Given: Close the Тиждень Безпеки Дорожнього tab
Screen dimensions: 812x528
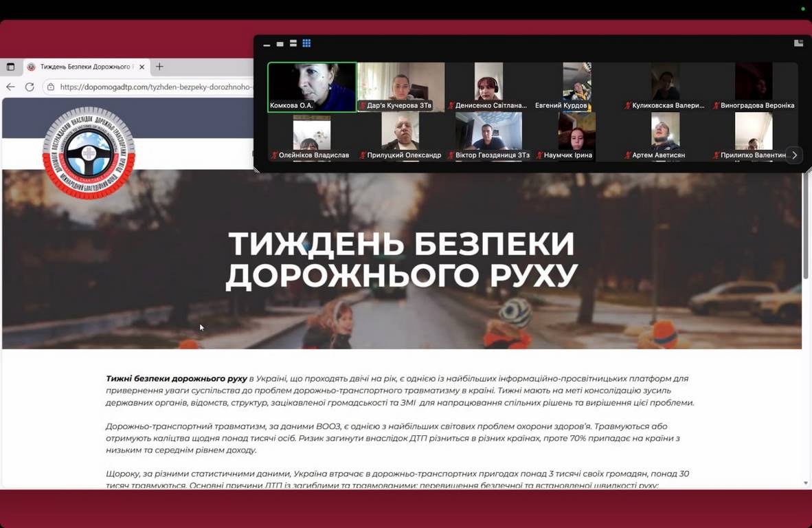Looking at the screenshot, I should [142, 67].
